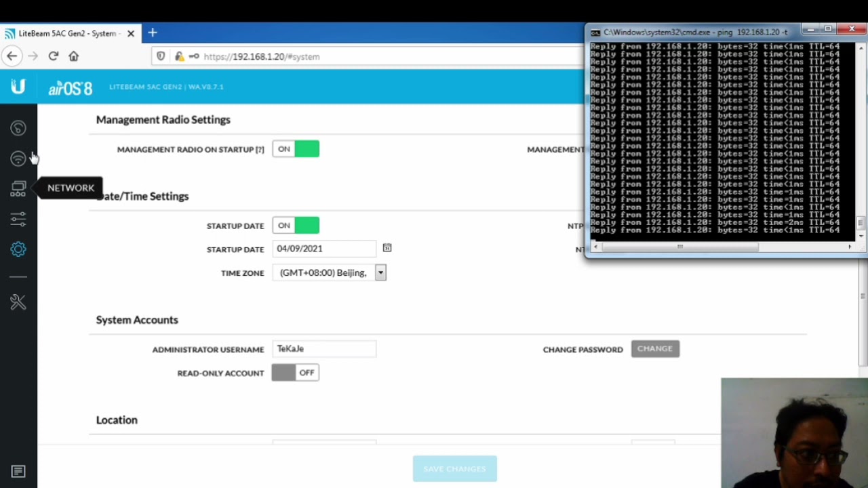The height and width of the screenshot is (488, 868).
Task: Maximize the cmd.exe ping window
Action: point(828,30)
